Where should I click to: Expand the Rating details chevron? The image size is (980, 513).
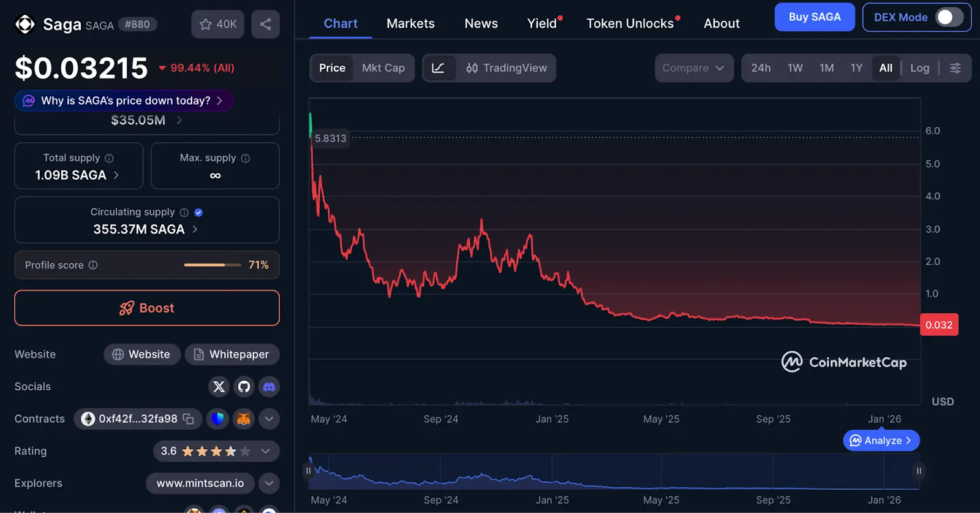[x=265, y=451]
